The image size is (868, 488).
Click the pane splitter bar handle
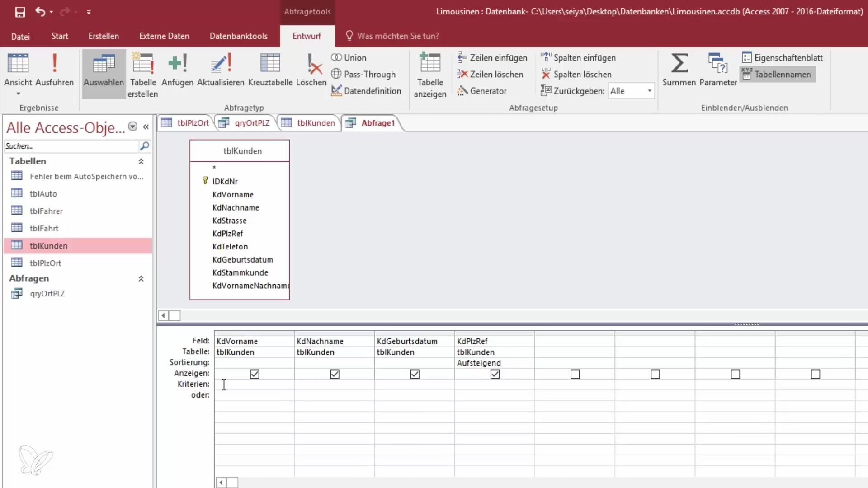click(747, 324)
